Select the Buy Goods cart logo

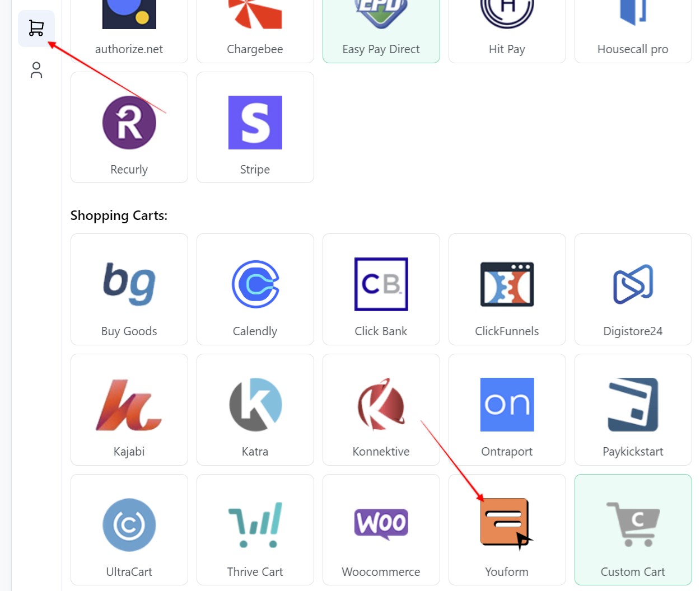(x=129, y=284)
